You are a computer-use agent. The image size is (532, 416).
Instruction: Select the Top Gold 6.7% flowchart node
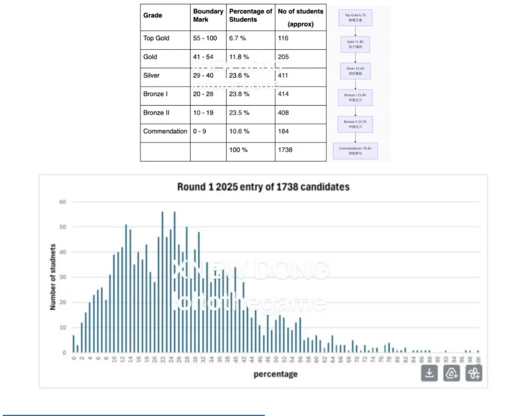[355, 18]
